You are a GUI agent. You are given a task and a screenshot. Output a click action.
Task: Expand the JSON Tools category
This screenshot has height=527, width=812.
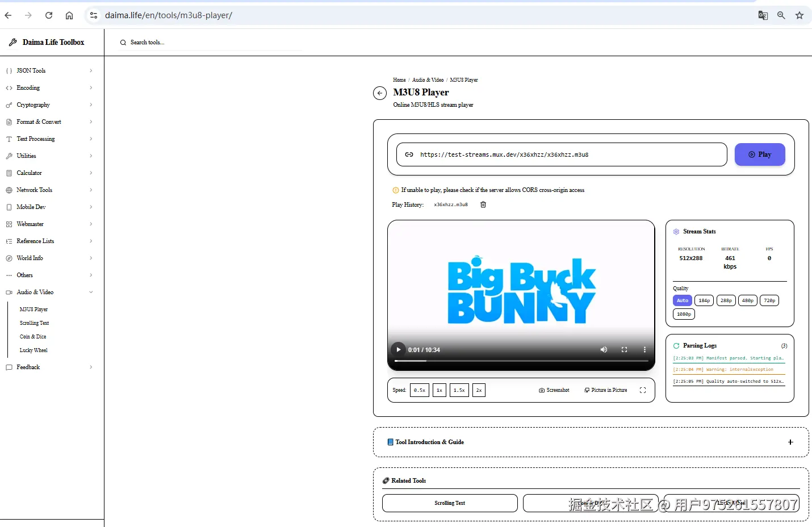click(x=49, y=71)
